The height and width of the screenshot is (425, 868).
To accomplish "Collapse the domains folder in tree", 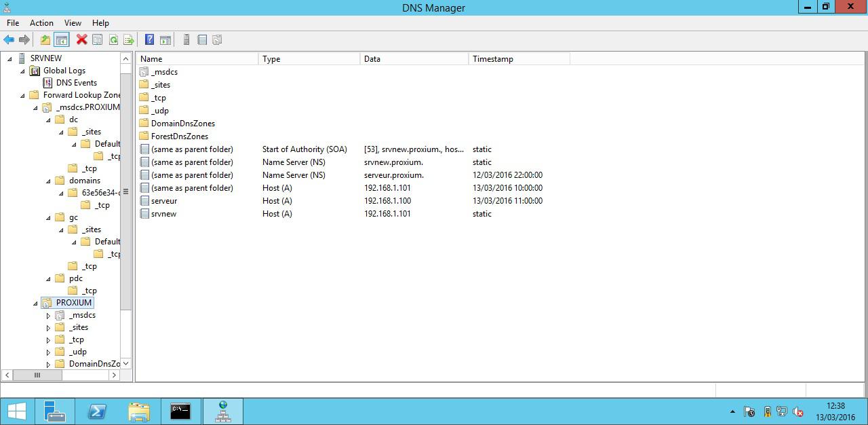I will [48, 181].
